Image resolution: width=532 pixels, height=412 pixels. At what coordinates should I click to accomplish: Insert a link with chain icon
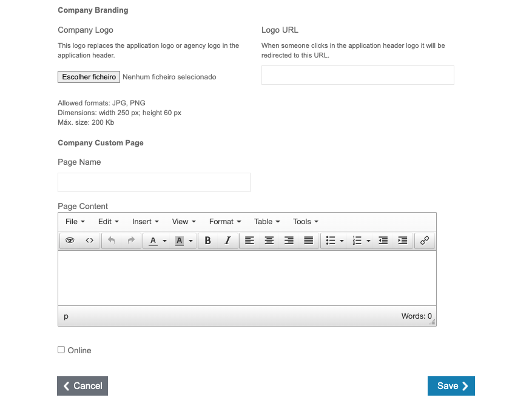tap(425, 241)
